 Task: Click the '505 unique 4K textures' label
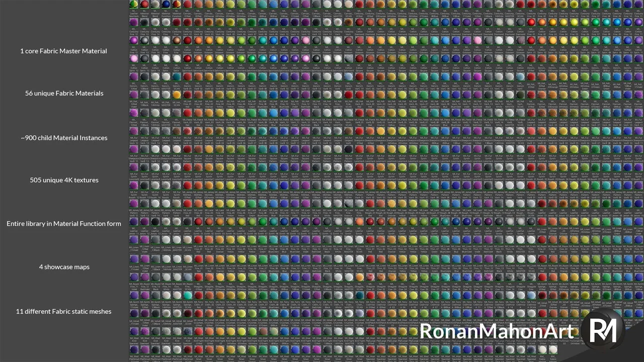64,180
